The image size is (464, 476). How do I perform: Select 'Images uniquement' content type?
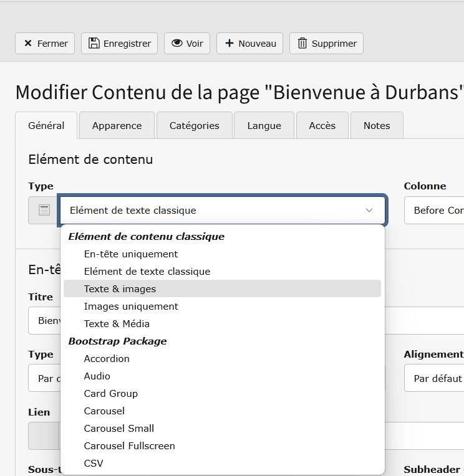tap(131, 306)
